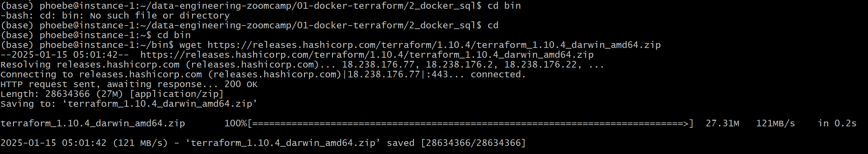Click the 'saved [28634366/28634366]' text
This screenshot has height=154, width=868.
(456, 143)
